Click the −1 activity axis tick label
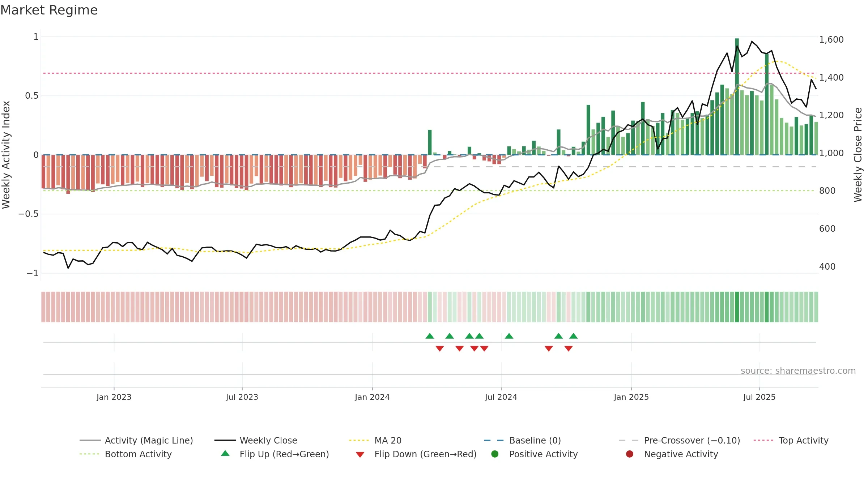Image resolution: width=868 pixels, height=488 pixels. (33, 273)
